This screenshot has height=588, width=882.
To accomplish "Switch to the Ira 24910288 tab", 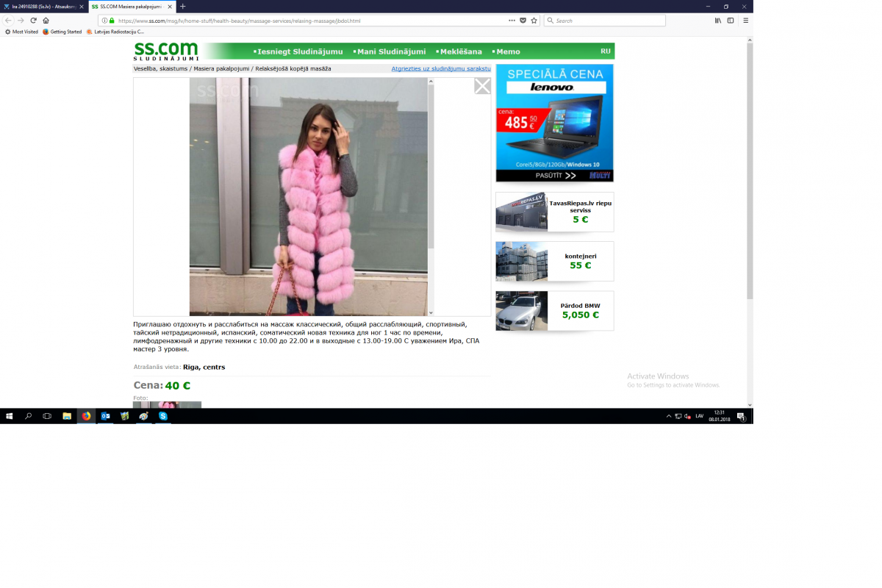I will tap(44, 6).
